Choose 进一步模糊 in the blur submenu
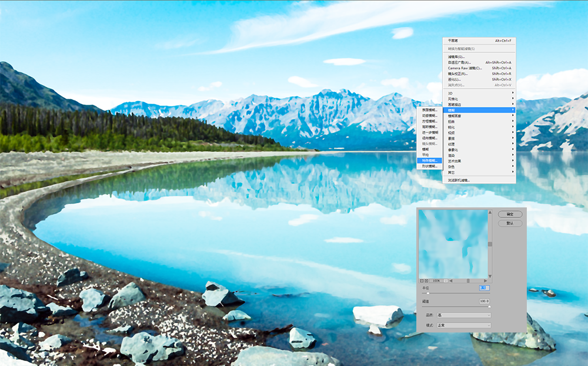The image size is (588, 366). pyautogui.click(x=429, y=132)
